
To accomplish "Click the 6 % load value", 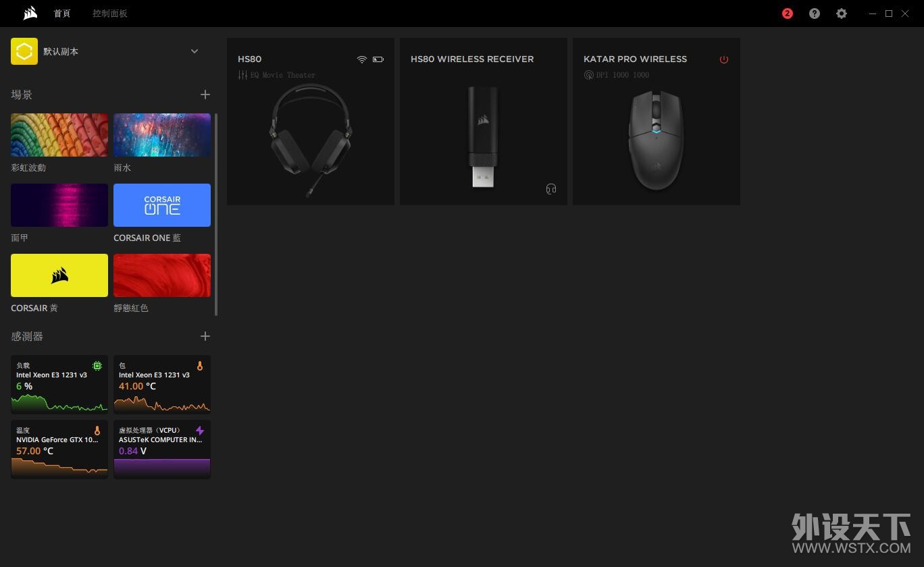I will [24, 386].
